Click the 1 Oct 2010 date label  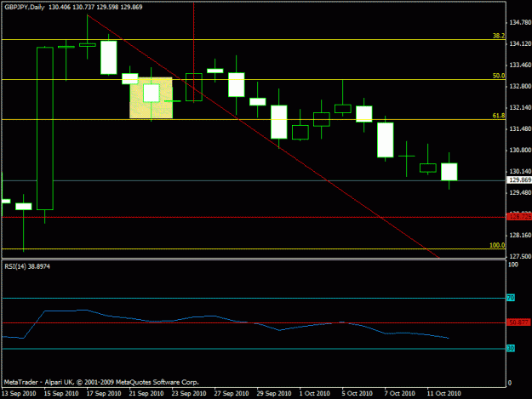tap(314, 393)
